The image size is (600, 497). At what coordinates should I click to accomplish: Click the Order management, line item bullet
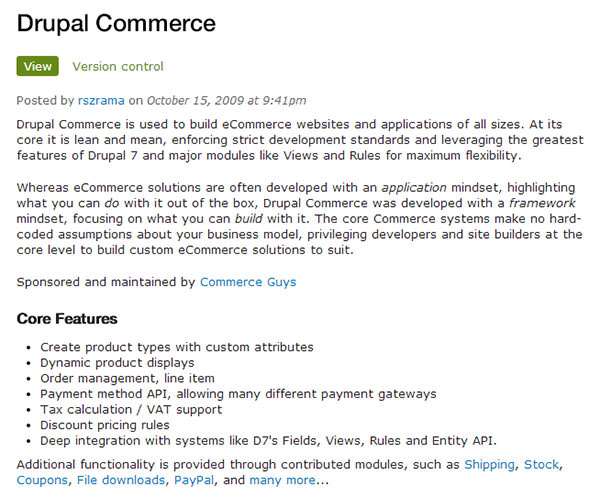click(127, 378)
